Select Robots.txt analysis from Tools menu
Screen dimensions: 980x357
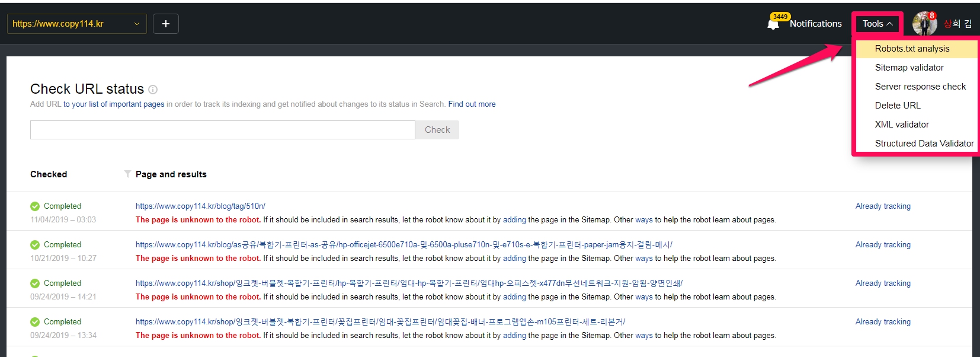tap(912, 49)
